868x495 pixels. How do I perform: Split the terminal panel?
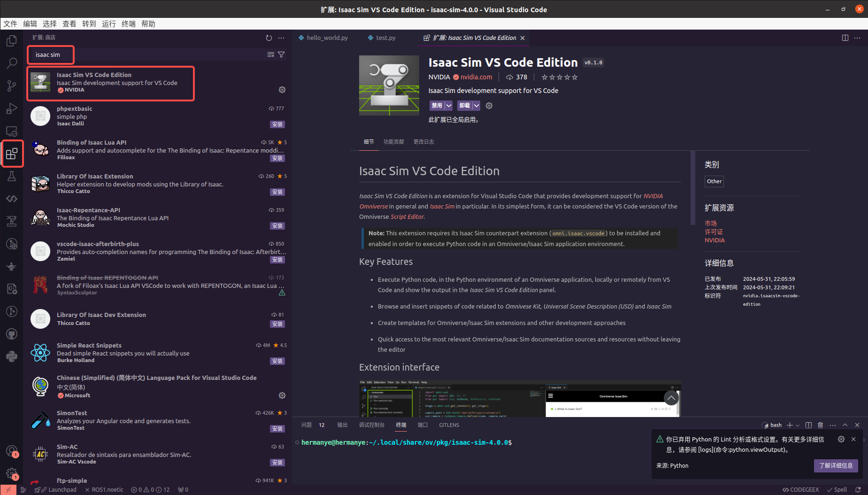808,425
